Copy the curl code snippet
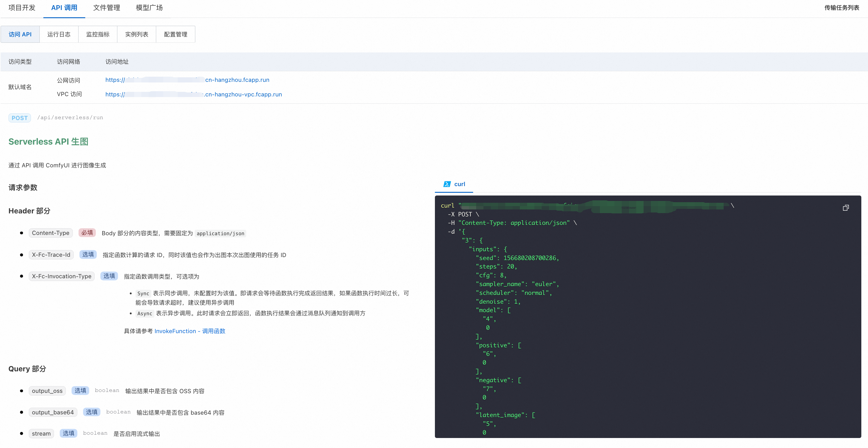 click(x=846, y=208)
